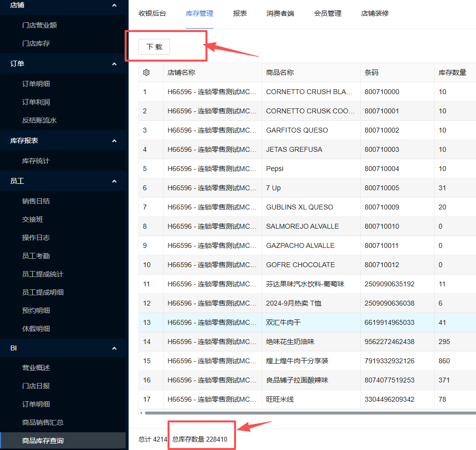The height and width of the screenshot is (450, 476).
Task: Collapse the 员工 sidebar section
Action: pos(114,181)
